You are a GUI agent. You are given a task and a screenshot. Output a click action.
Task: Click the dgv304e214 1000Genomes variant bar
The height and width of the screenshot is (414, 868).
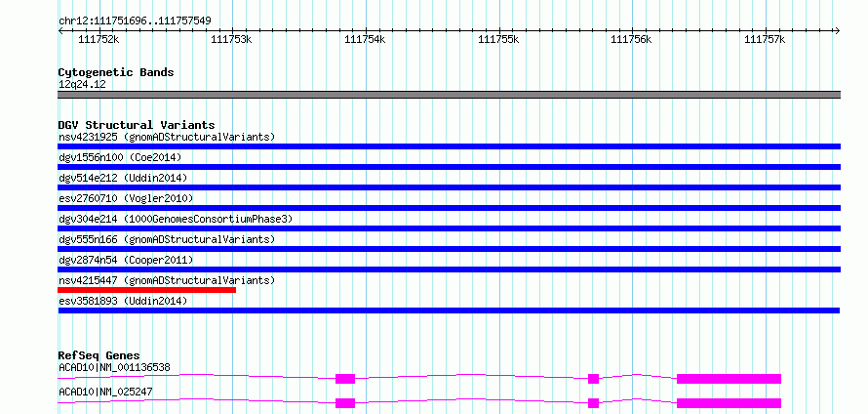(x=449, y=228)
